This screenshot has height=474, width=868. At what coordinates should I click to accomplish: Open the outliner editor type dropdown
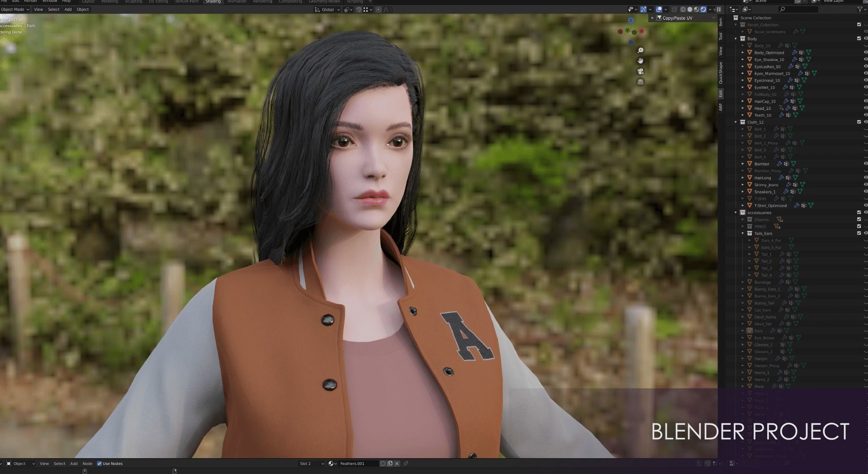pos(734,9)
